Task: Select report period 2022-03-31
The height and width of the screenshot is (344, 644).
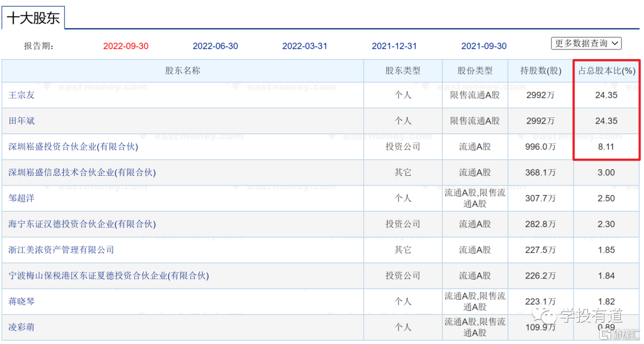Action: [x=305, y=46]
